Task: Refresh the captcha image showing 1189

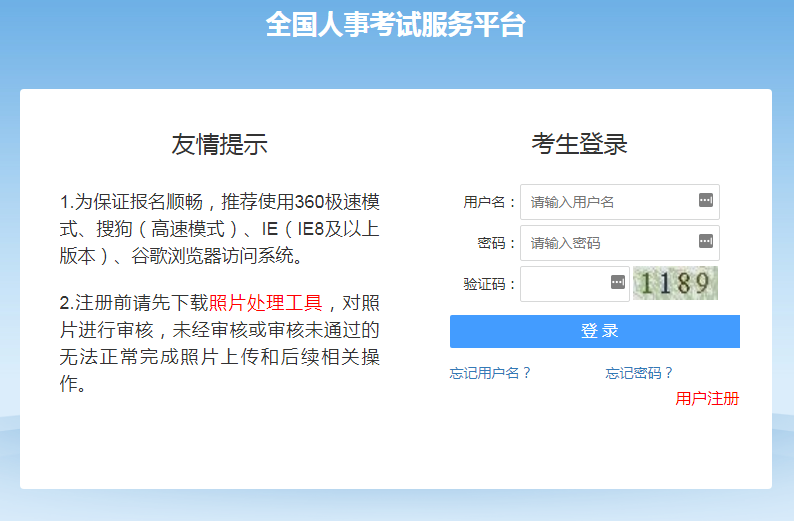Action: (x=675, y=283)
